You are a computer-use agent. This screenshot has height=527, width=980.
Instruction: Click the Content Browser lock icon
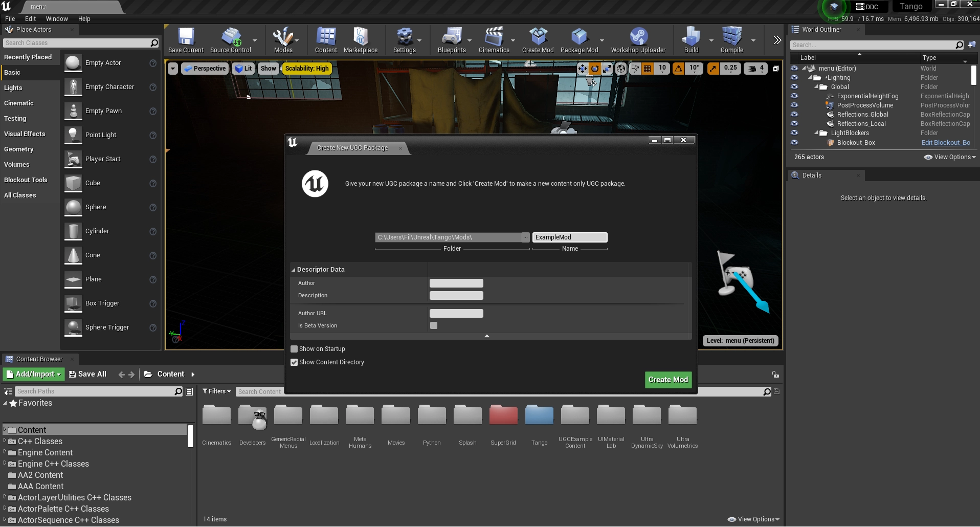pyautogui.click(x=775, y=375)
